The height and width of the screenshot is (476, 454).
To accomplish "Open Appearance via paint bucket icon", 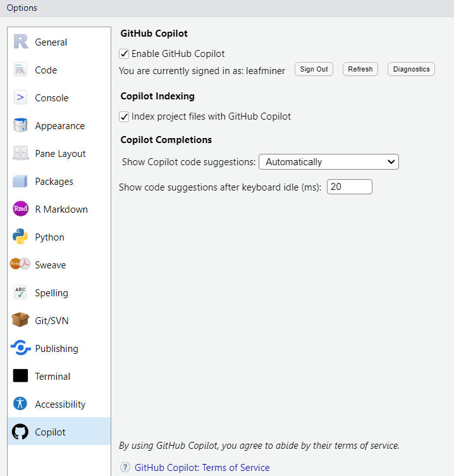I will coord(20,126).
